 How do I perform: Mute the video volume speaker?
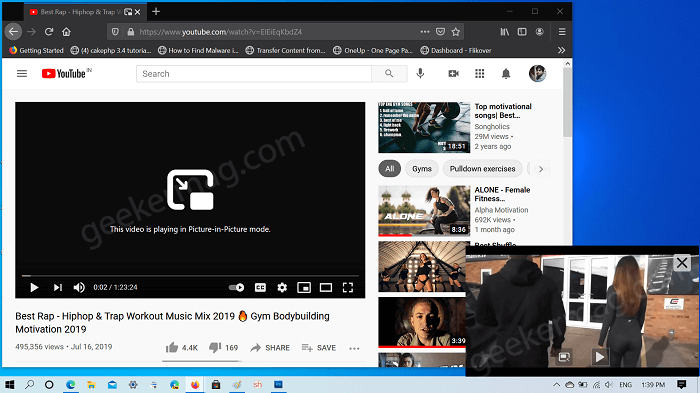click(79, 288)
